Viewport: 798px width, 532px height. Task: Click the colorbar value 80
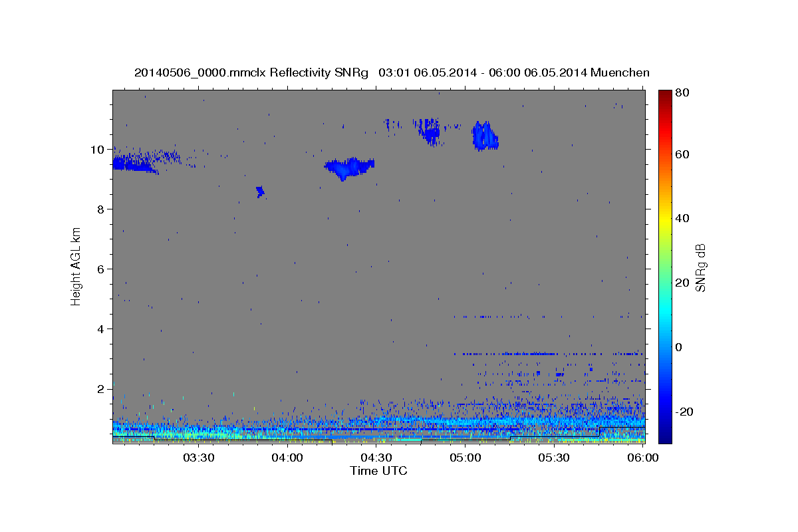point(682,93)
